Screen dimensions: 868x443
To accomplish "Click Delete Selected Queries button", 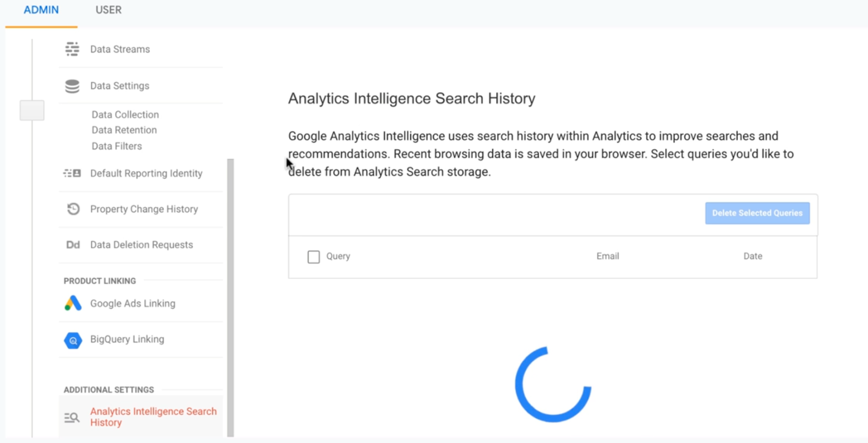I will (757, 213).
